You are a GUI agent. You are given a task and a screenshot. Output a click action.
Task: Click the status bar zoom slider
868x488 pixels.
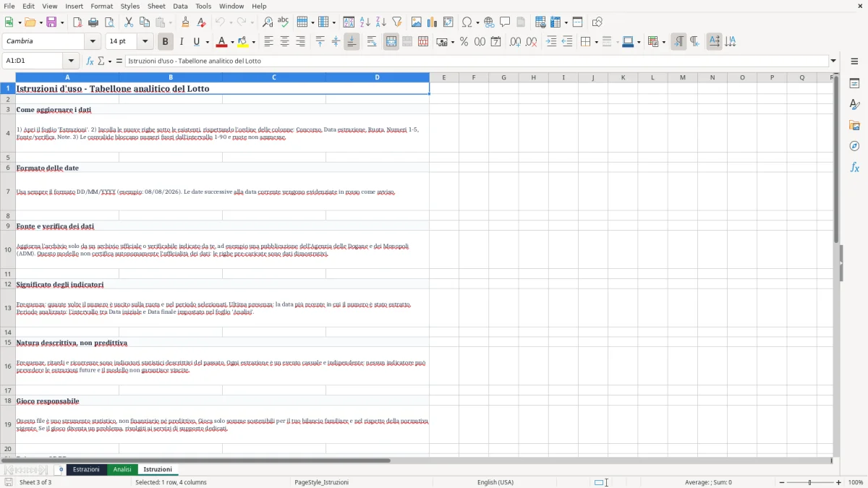810,482
